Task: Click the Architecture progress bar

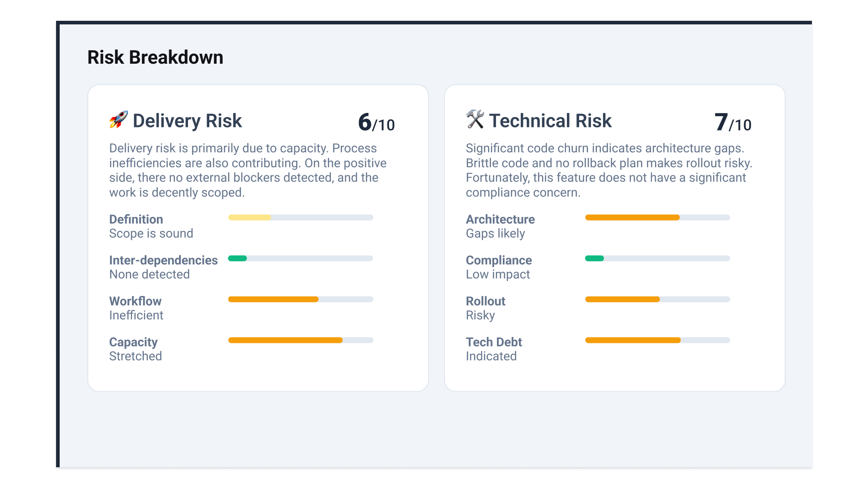Action: [657, 218]
